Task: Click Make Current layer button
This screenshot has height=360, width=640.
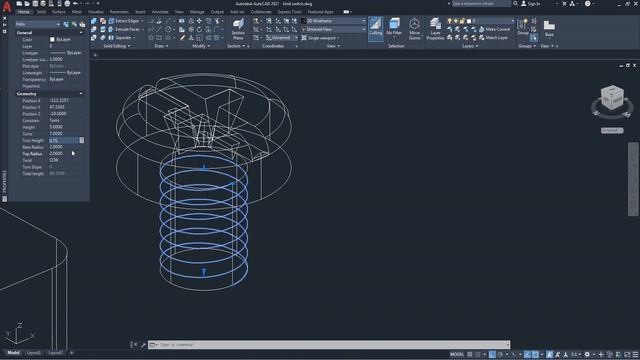Action: click(494, 29)
